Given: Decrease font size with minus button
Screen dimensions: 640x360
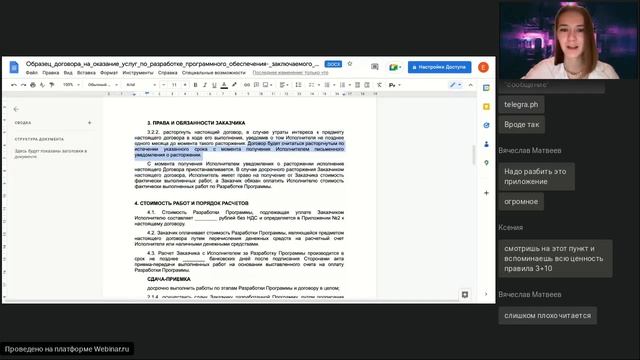Looking at the screenshot, I should (x=164, y=85).
